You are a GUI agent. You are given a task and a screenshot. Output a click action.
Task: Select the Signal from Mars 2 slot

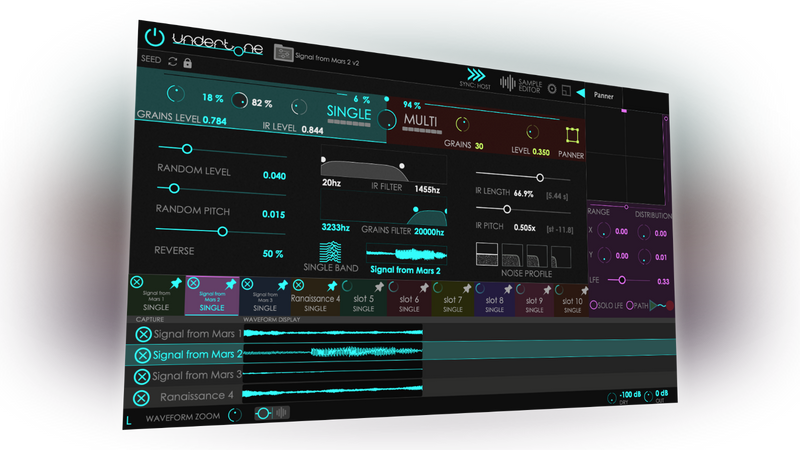click(x=212, y=296)
